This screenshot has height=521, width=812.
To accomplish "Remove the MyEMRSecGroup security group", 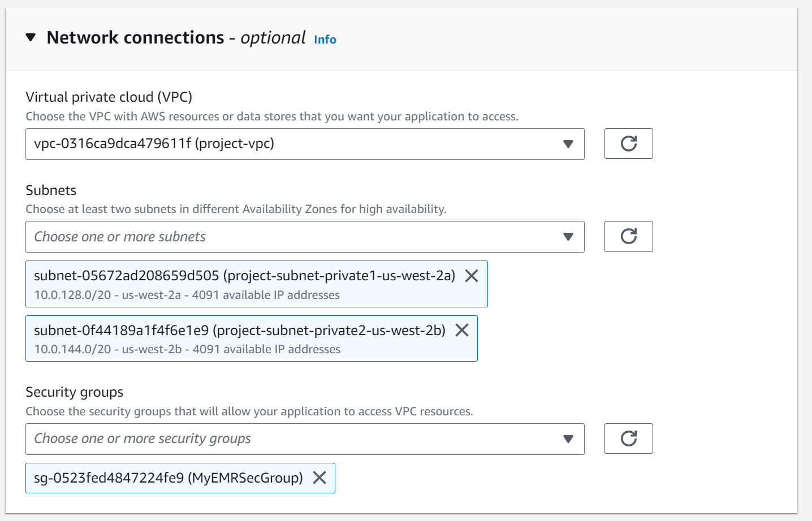I will pyautogui.click(x=319, y=477).
